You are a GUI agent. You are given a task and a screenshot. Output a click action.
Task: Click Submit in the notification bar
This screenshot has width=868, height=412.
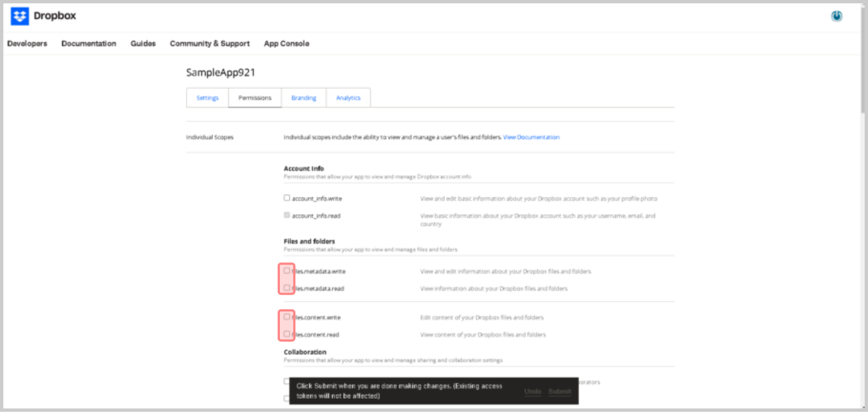click(x=560, y=391)
